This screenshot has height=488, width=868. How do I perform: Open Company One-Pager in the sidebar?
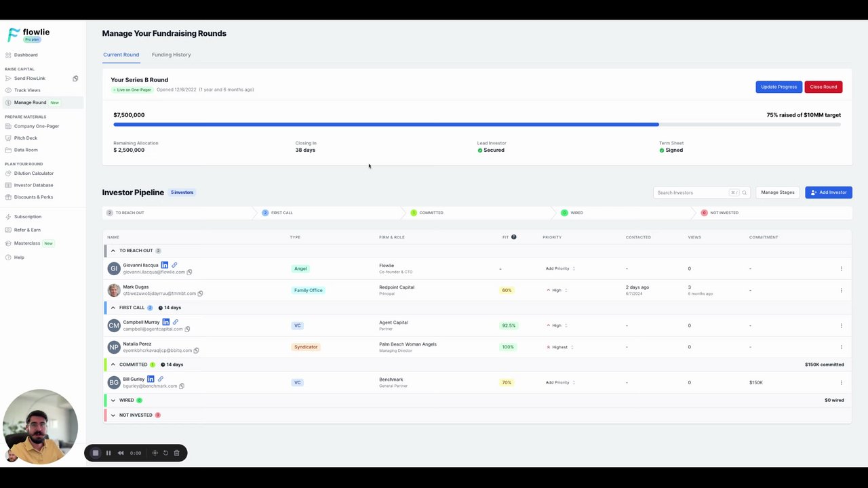click(36, 126)
